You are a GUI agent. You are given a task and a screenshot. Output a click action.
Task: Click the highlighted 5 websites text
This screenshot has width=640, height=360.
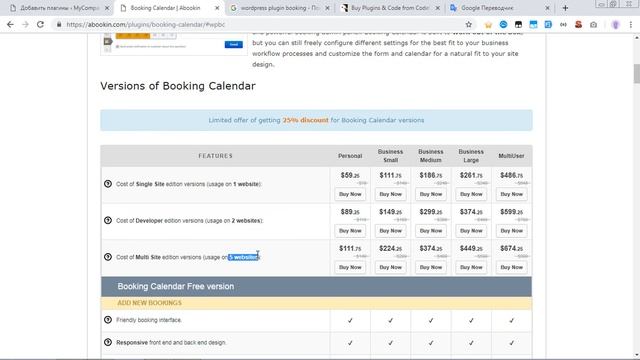tap(243, 257)
